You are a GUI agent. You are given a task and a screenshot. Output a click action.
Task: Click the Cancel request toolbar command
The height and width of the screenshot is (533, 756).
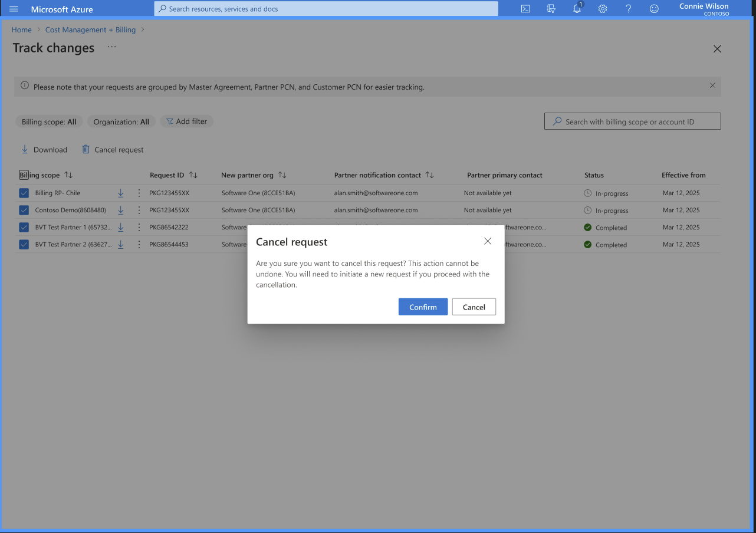113,150
